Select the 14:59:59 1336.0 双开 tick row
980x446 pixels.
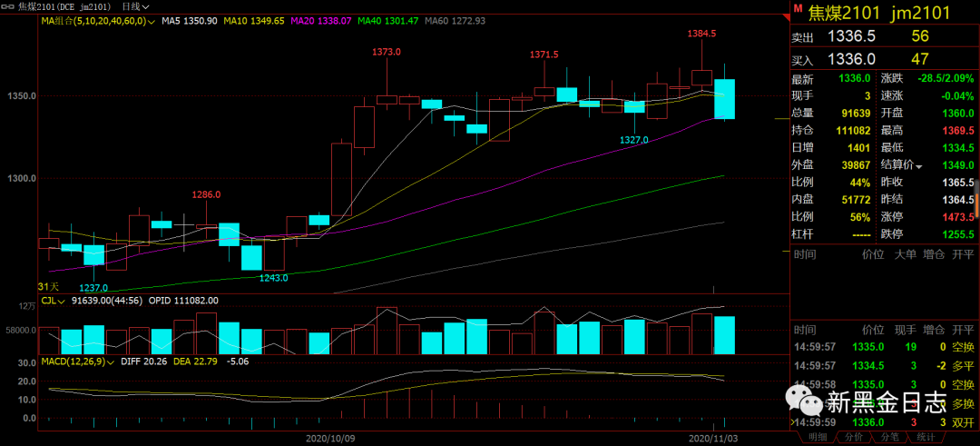tap(884, 423)
